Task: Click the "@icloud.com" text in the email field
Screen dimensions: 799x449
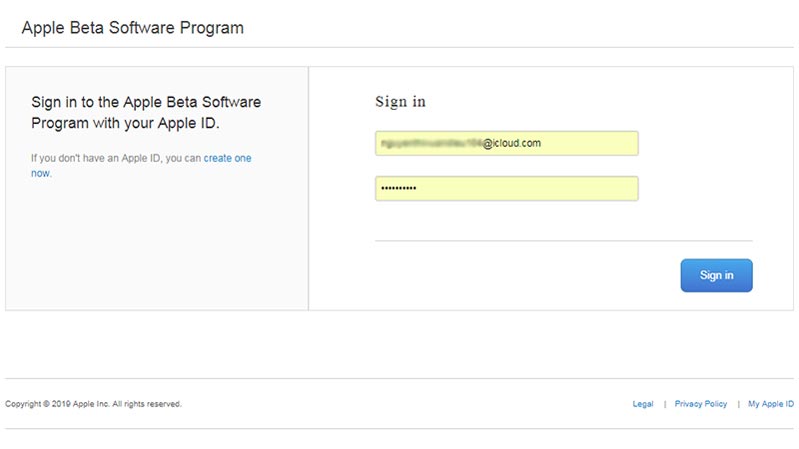Action: click(x=512, y=144)
